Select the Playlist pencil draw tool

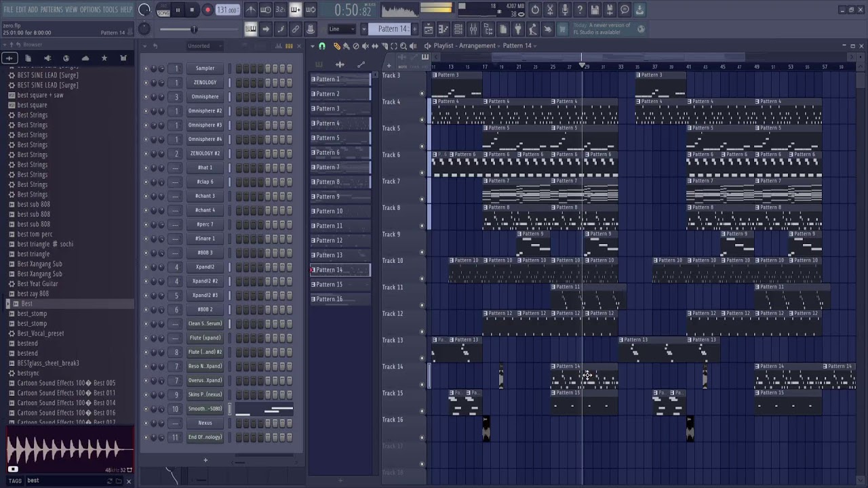click(337, 46)
